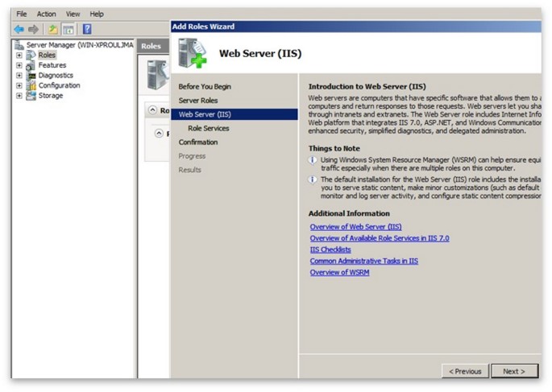Collapse the lower section chevron in Roles pane

click(x=159, y=134)
